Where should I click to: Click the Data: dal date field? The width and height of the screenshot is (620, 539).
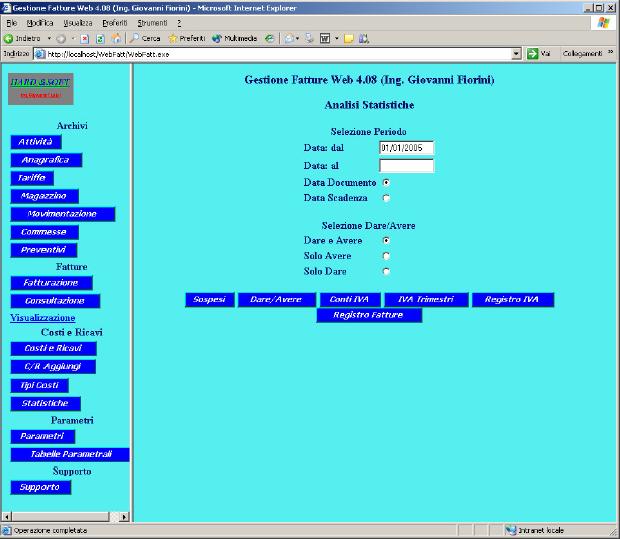(x=406, y=148)
